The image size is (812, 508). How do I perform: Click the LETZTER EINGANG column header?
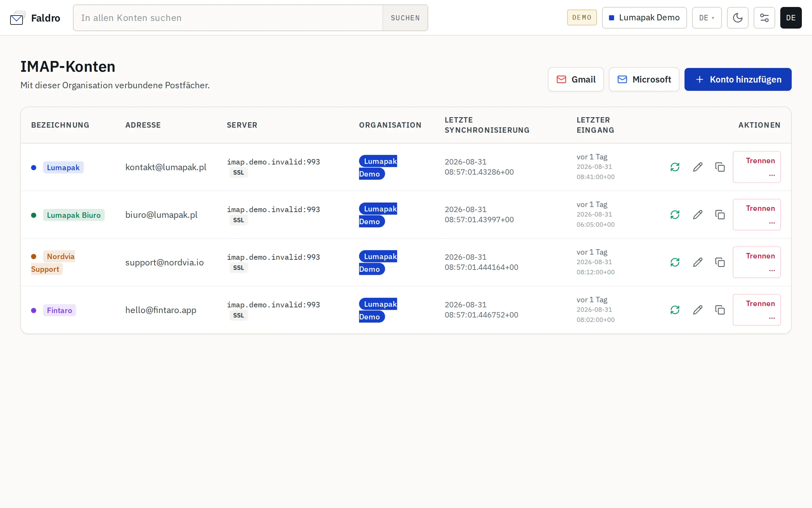[596, 125]
